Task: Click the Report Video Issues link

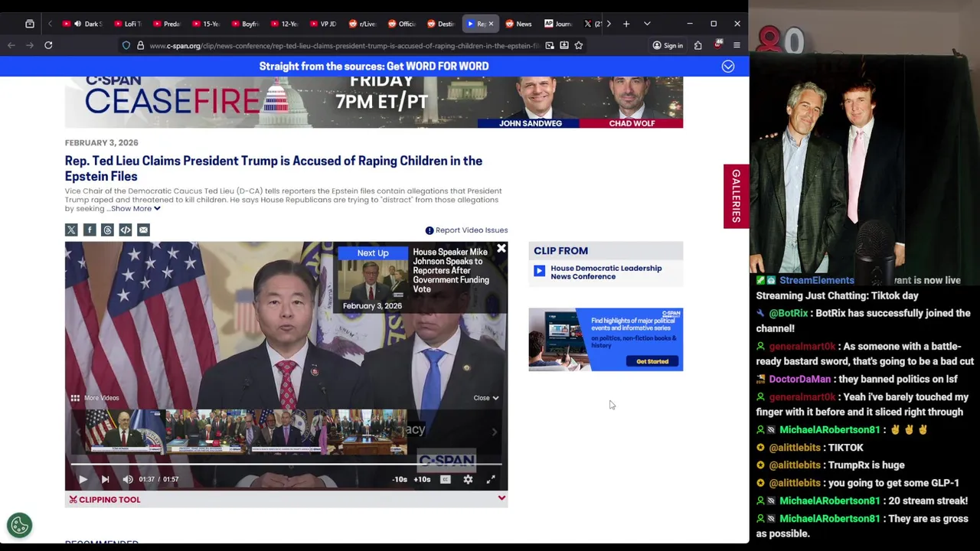Action: (466, 230)
